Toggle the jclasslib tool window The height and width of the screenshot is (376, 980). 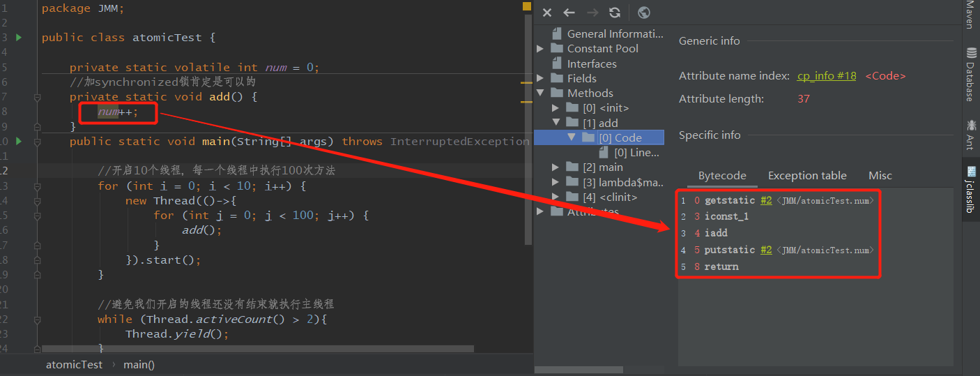pyautogui.click(x=970, y=190)
